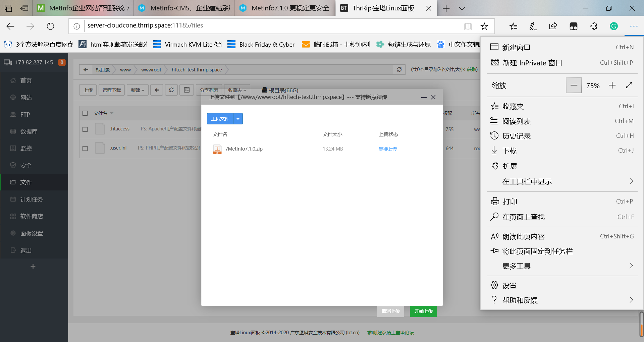Switch to MetInfo7.1.0 更稳定更安全 tab
Image resolution: width=644 pixels, height=342 pixels.
click(285, 8)
